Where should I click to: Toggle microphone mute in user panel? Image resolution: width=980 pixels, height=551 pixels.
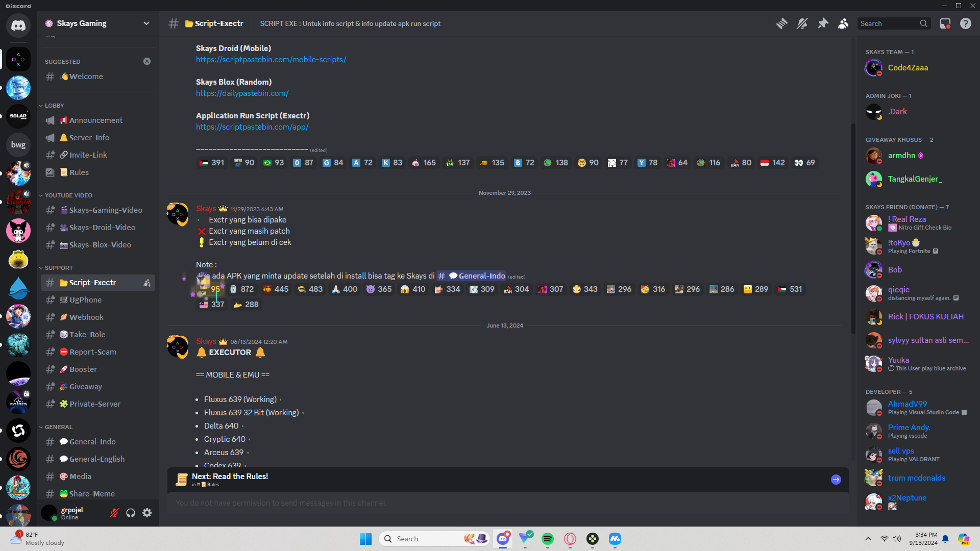click(x=114, y=513)
